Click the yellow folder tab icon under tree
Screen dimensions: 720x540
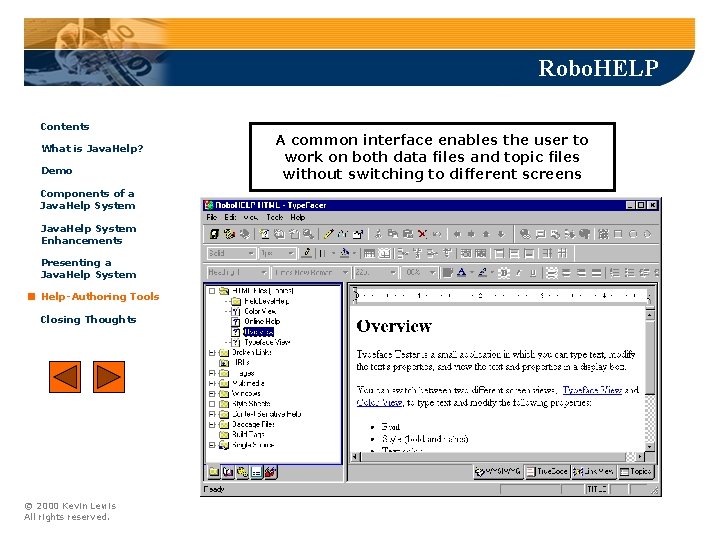[x=214, y=472]
